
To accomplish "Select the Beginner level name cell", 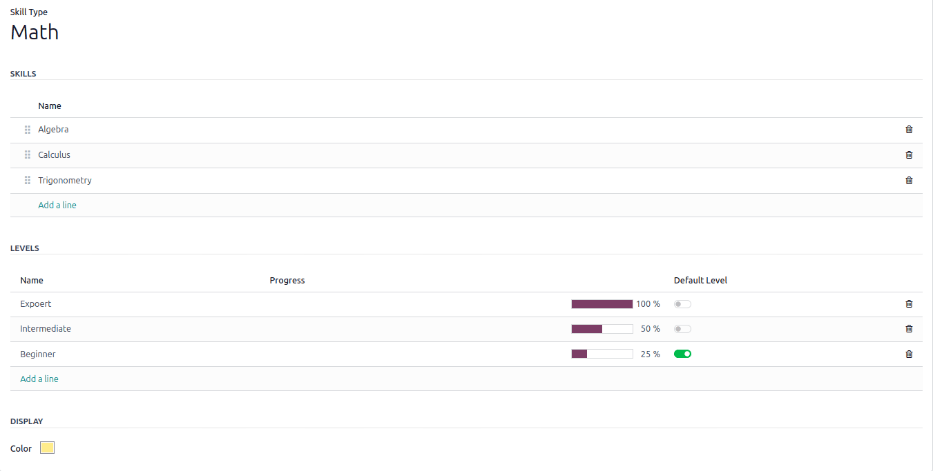I will pyautogui.click(x=38, y=354).
